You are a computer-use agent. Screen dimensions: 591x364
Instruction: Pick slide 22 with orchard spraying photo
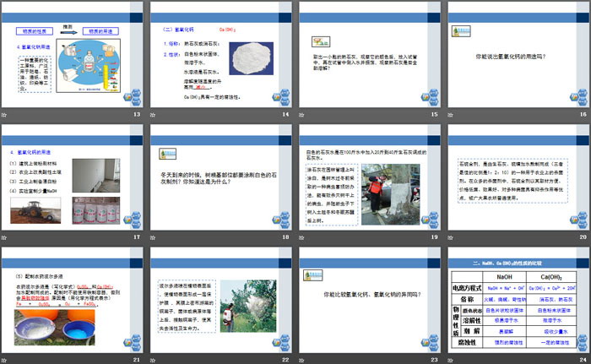coord(220,298)
